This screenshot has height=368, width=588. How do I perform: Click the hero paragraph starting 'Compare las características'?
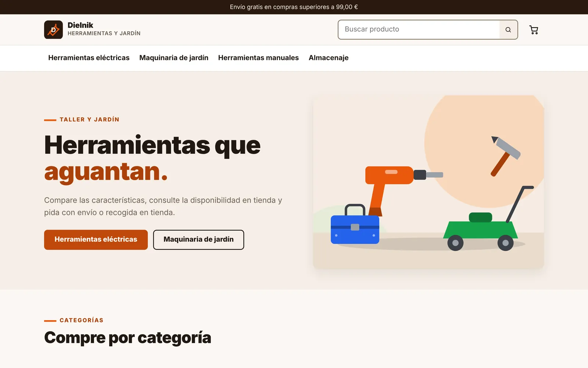click(x=163, y=206)
